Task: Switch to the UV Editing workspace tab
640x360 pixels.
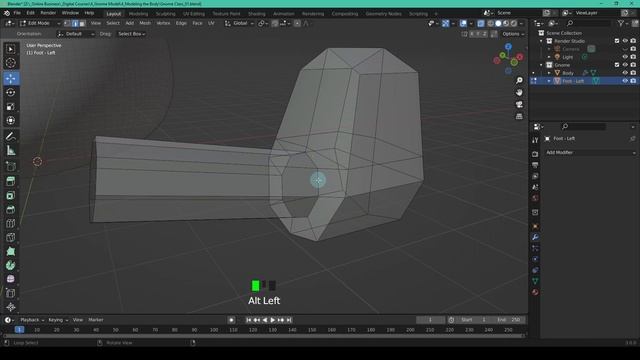Action: tap(193, 13)
